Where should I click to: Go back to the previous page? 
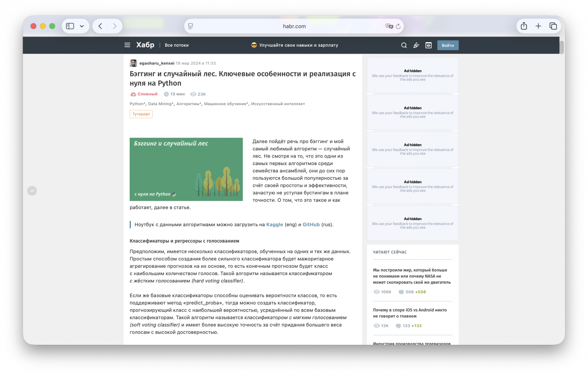click(x=100, y=26)
